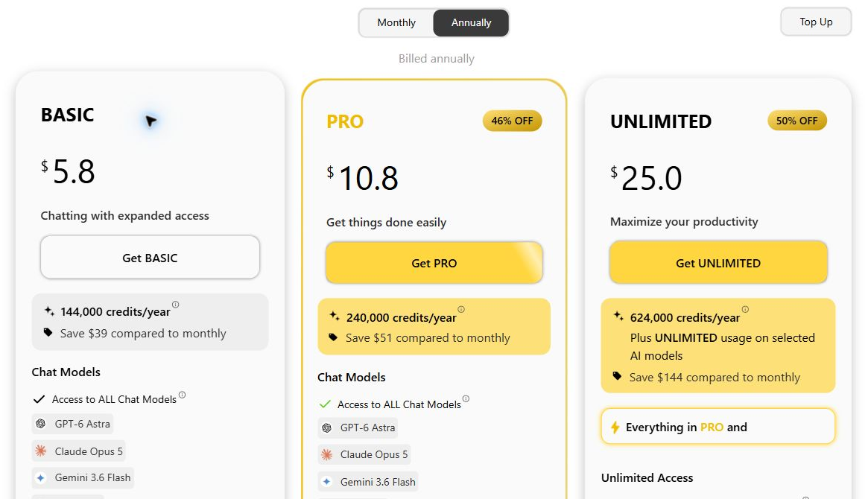868x499 pixels.
Task: Click 'Save $39 compared to monthly' text
Action: (143, 334)
